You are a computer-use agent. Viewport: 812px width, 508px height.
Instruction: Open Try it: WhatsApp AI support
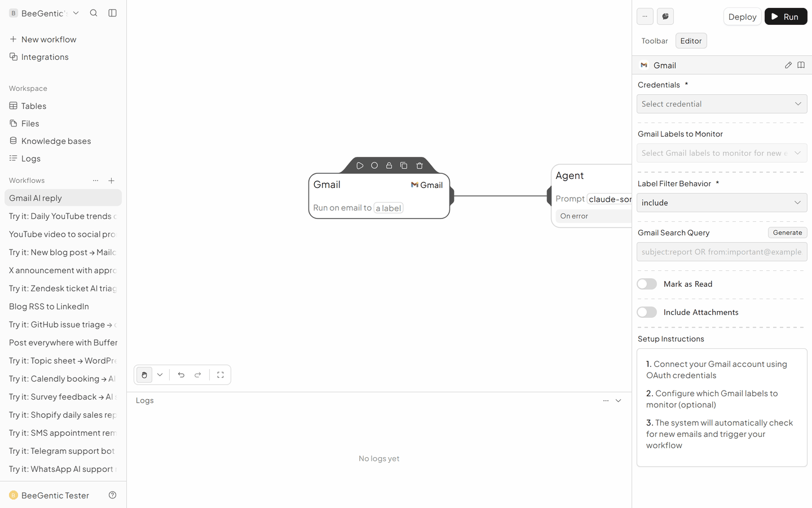tap(63, 469)
